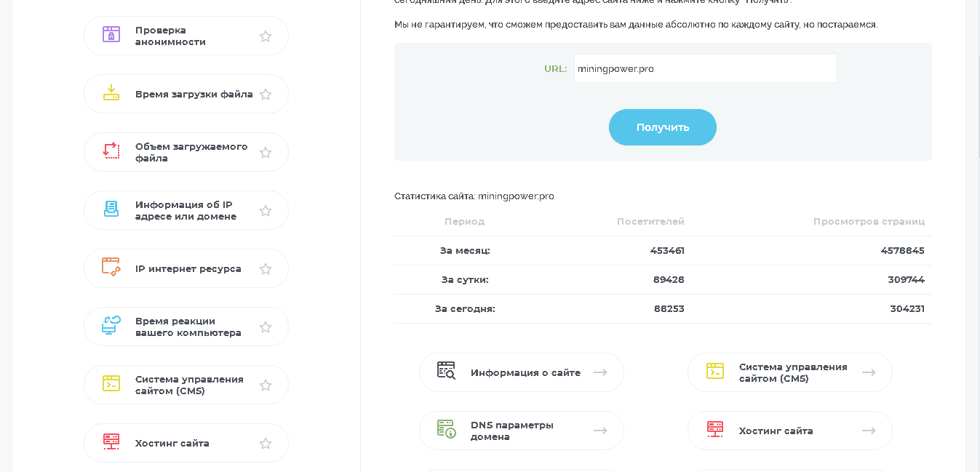Viewport: 980px width, 472px height.
Task: Click the IP интернет ресурса browser icon
Action: click(x=111, y=268)
